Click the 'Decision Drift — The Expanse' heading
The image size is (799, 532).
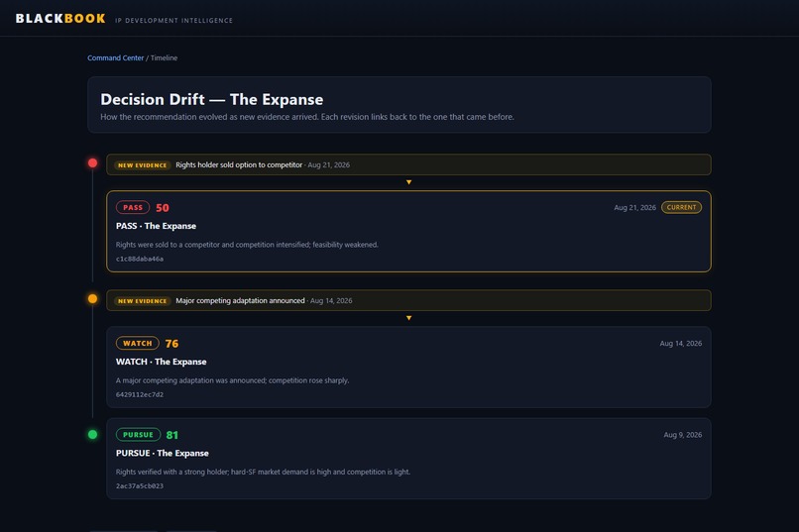(x=212, y=99)
